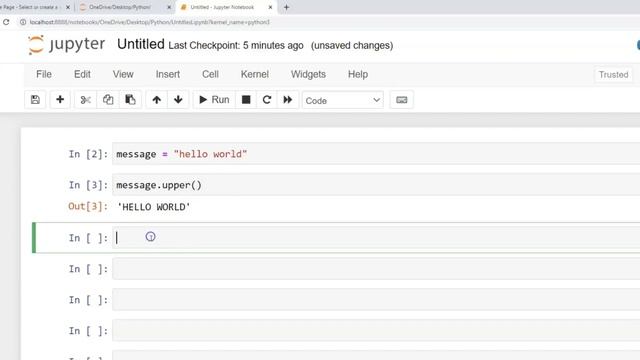
Task: Click the empty cell below the active cell
Action: click(376, 269)
